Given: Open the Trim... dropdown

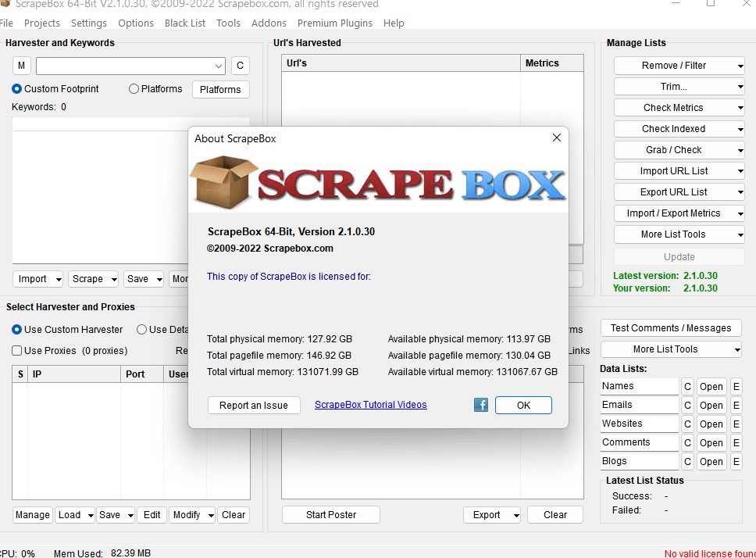Looking at the screenshot, I should coord(679,87).
